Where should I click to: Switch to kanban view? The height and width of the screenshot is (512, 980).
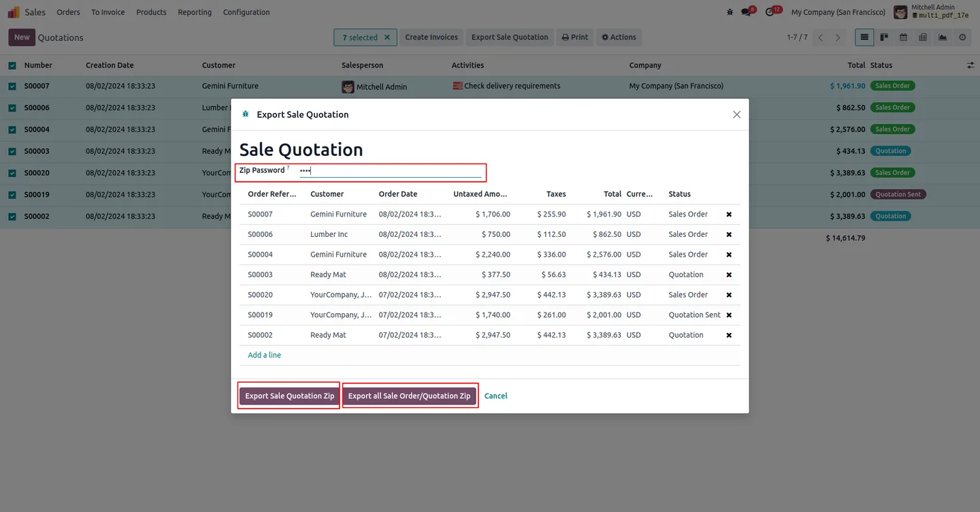(x=884, y=37)
